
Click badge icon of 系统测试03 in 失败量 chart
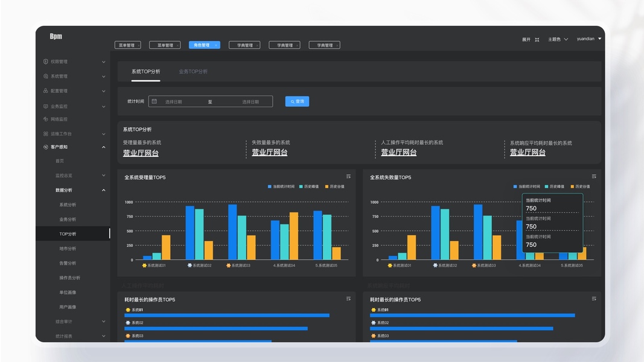pos(474,265)
